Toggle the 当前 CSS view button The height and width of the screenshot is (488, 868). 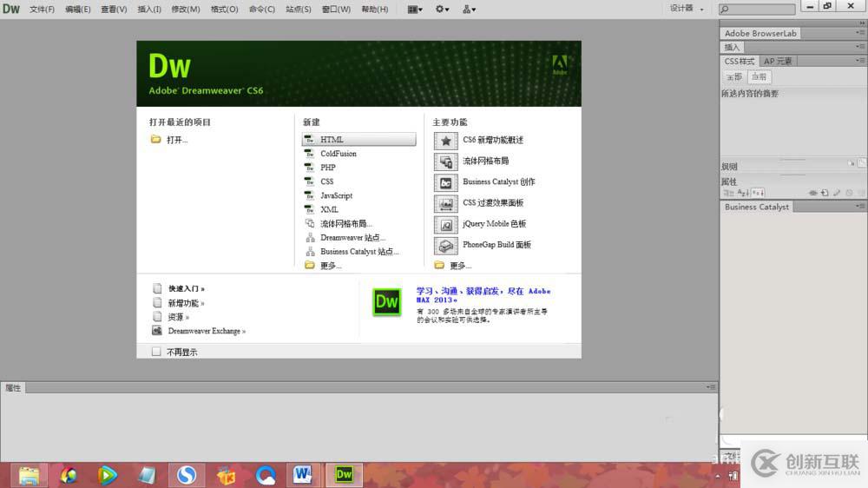coord(759,77)
